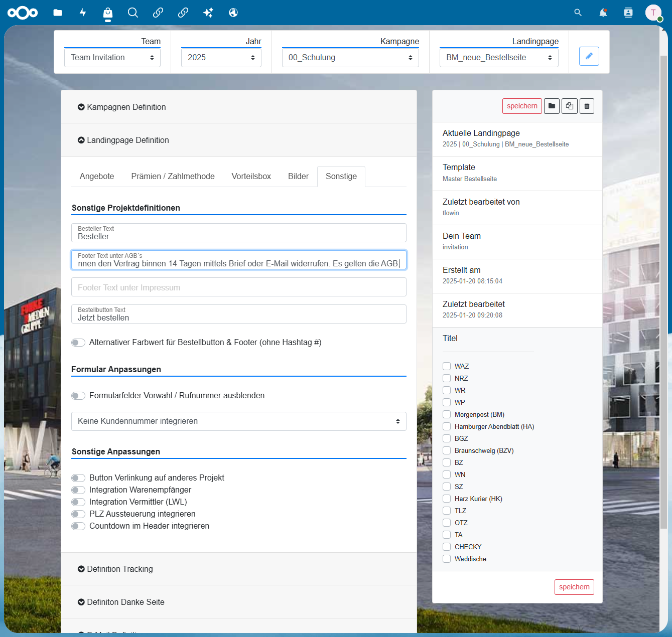This screenshot has width=672, height=637.
Task: Switch to the Angebote tab
Action: [97, 177]
